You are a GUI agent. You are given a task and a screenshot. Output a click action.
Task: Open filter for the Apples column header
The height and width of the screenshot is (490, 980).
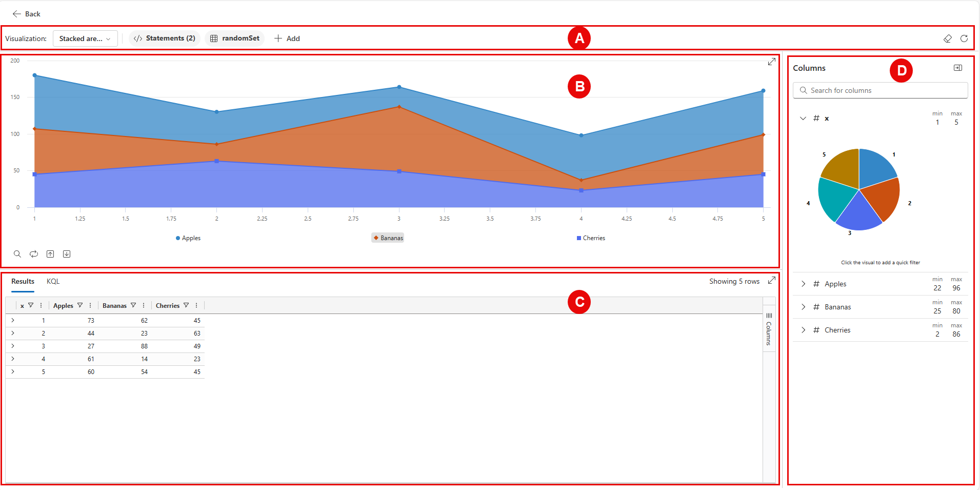click(x=80, y=305)
